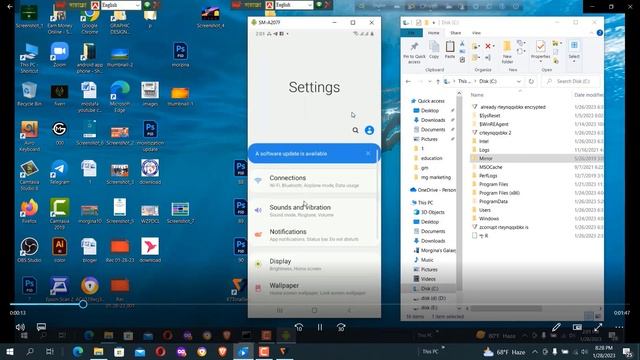Switch to the View ribbon tab
This screenshot has height=360, width=640.
[x=476, y=33]
